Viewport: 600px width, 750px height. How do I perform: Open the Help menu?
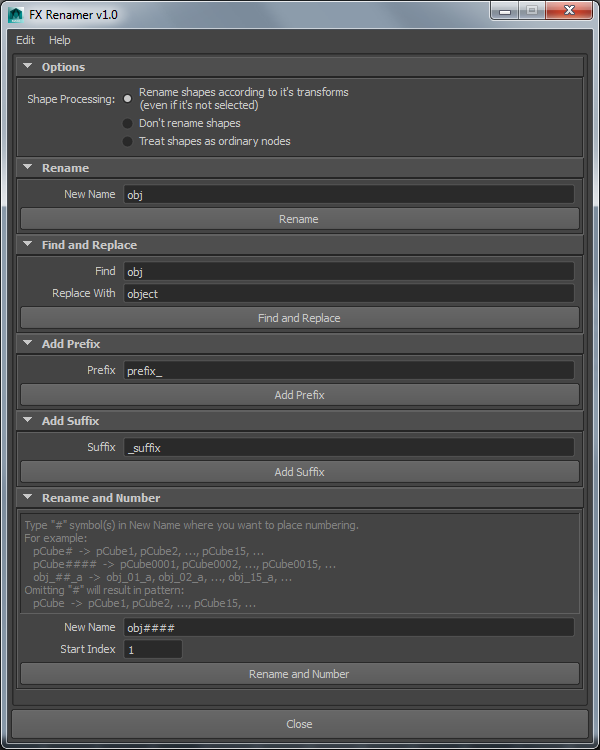point(60,40)
